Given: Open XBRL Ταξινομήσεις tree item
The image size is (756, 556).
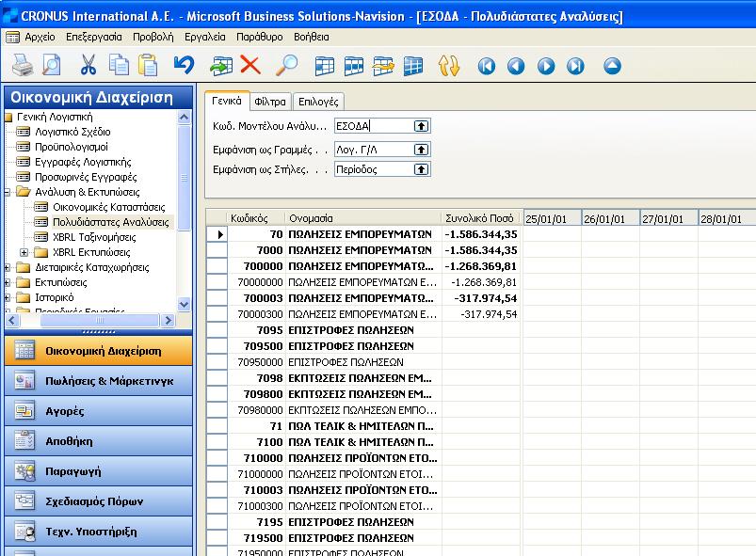Looking at the screenshot, I should tap(94, 237).
